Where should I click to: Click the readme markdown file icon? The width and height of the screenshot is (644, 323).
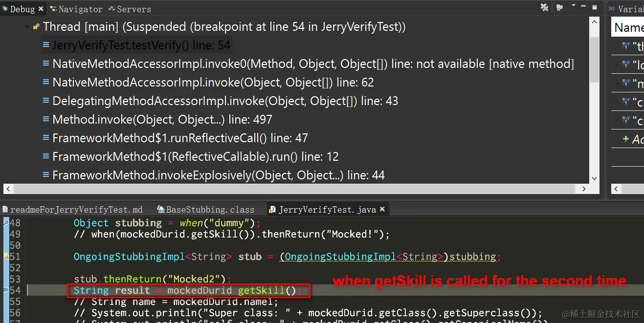pyautogui.click(x=5, y=209)
